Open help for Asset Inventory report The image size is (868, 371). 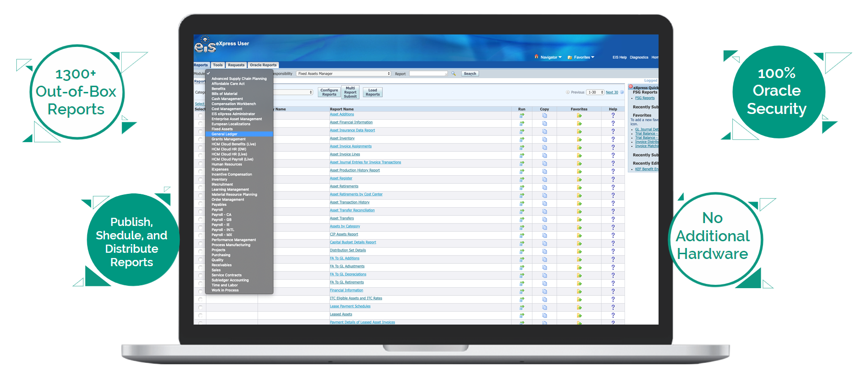[613, 139]
